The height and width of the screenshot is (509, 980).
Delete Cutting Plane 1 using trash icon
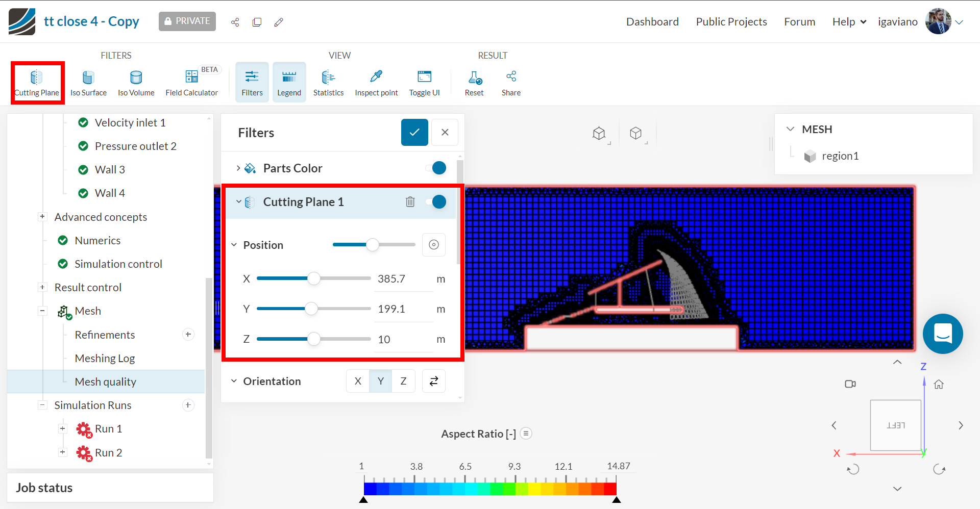click(410, 201)
